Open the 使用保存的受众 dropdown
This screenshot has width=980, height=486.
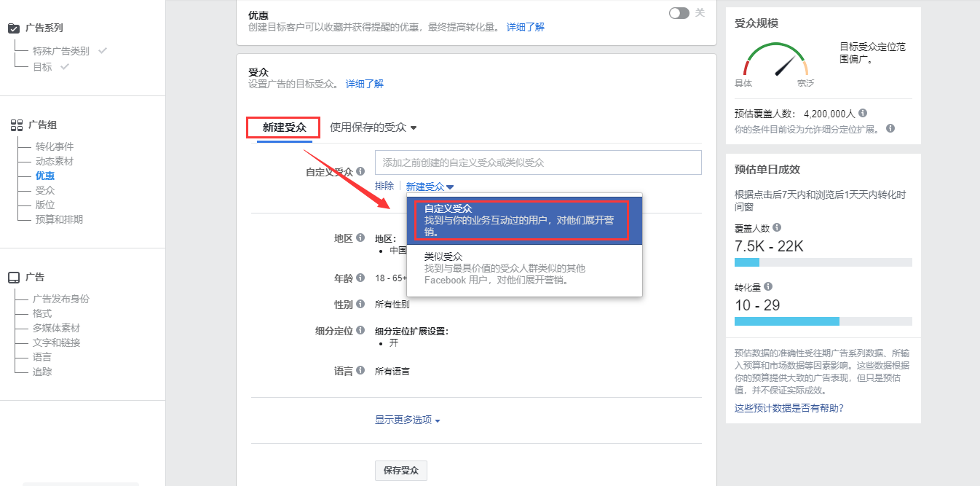tap(373, 127)
